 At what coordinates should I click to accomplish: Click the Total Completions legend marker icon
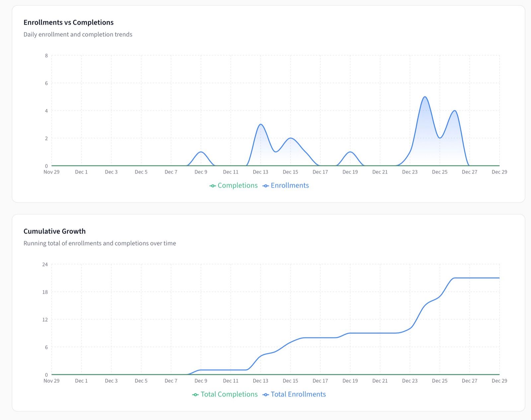195,394
